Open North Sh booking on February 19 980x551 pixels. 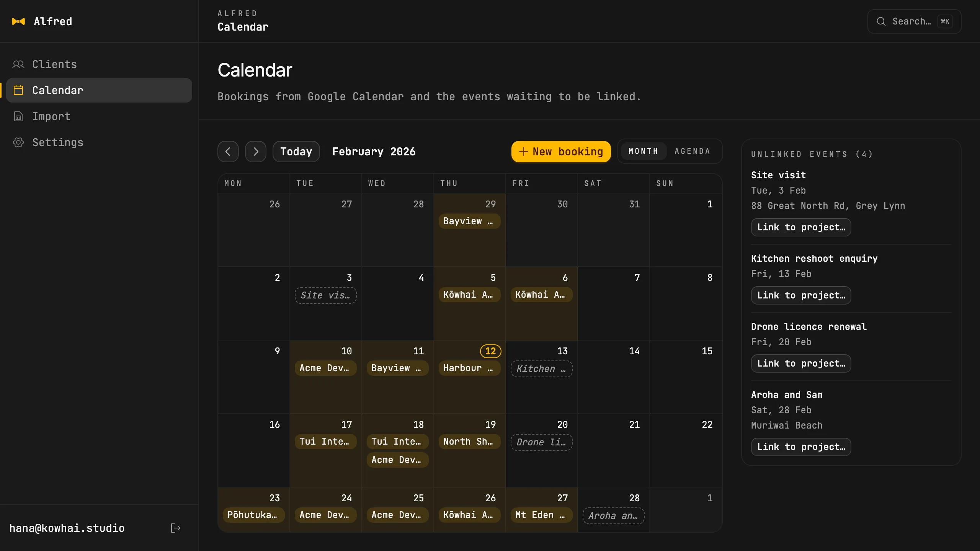(x=469, y=442)
